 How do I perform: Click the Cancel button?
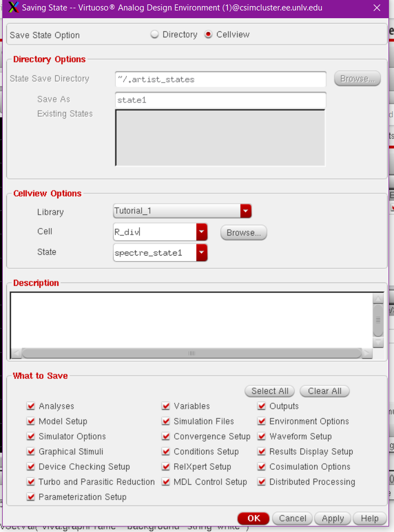(x=293, y=518)
